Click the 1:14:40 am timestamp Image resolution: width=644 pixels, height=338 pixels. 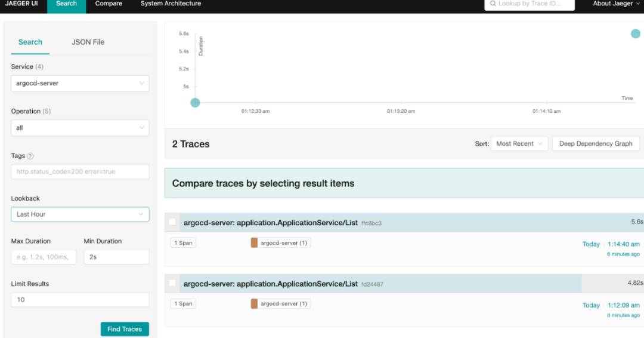[624, 244]
